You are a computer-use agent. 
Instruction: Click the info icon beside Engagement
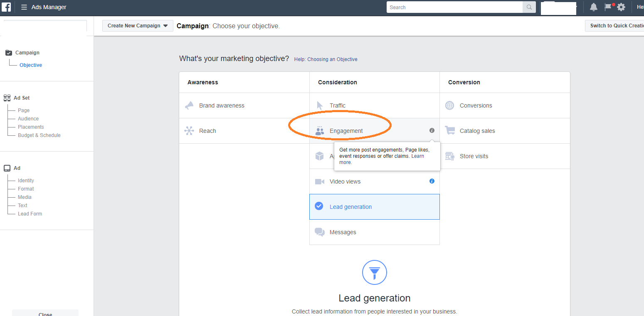(x=432, y=130)
